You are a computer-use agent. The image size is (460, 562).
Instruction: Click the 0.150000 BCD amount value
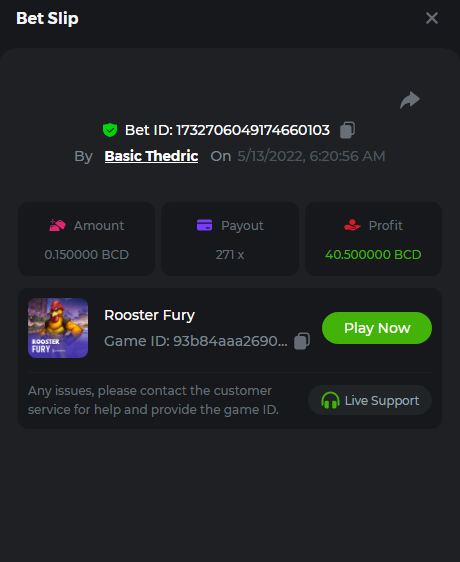[x=86, y=255]
